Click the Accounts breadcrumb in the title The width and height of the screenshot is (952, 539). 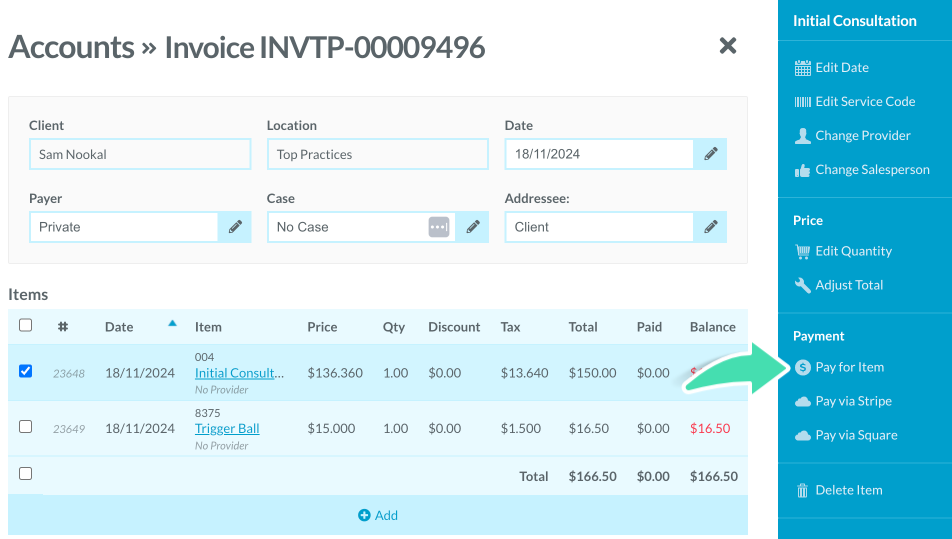[71, 47]
